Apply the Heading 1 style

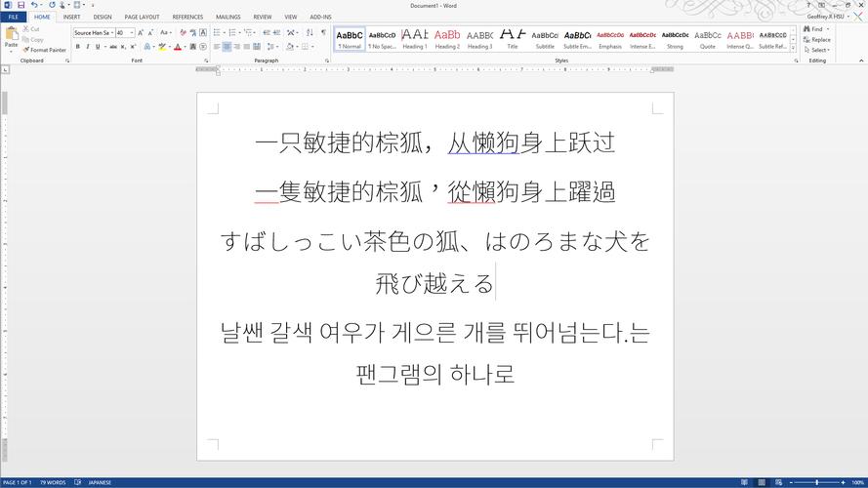coord(415,39)
